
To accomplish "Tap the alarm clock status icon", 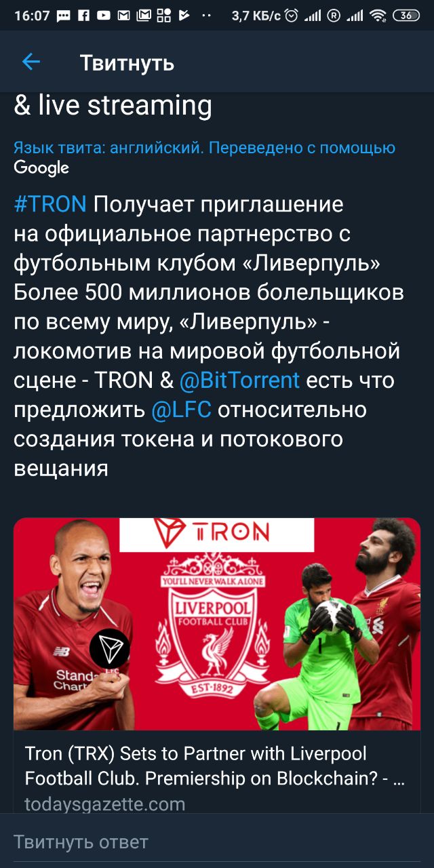I will (x=292, y=16).
